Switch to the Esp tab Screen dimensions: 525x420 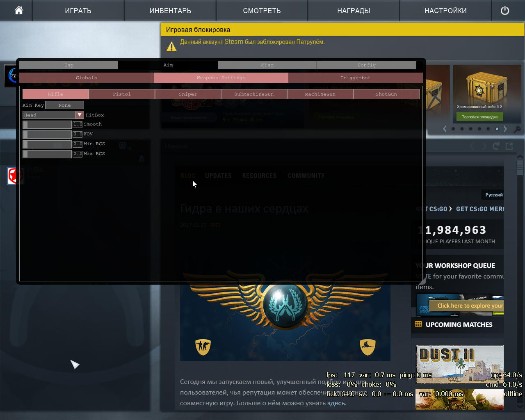68,65
